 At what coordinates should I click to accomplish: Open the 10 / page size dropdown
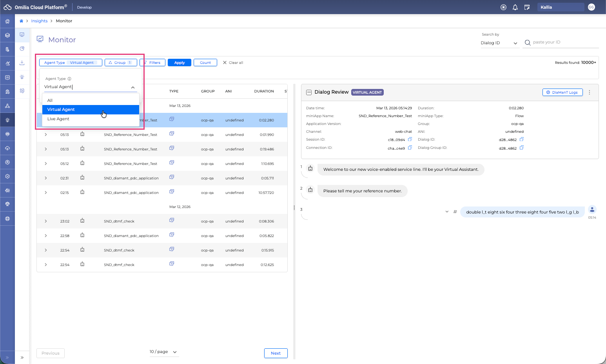coord(163,352)
